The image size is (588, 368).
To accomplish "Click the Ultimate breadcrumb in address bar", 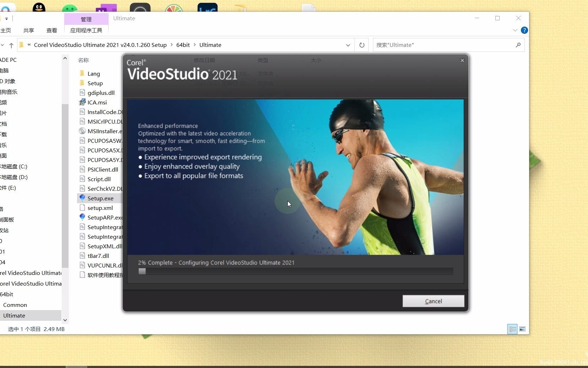I will tap(210, 45).
